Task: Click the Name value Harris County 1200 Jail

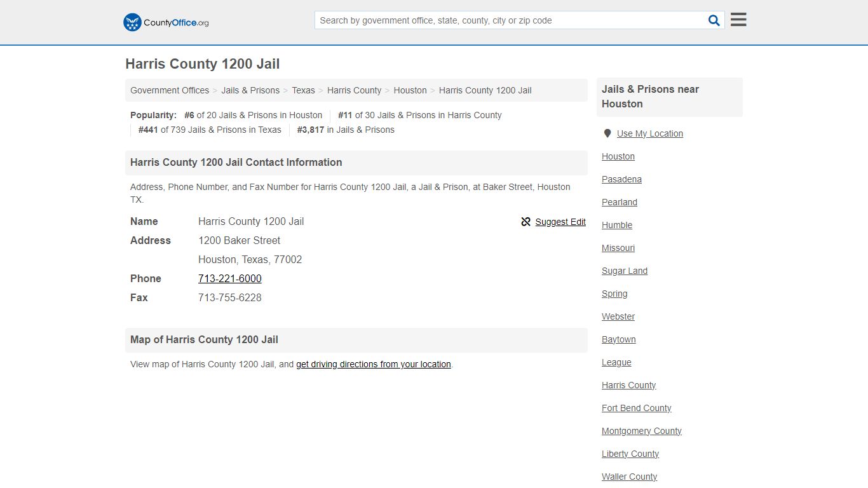Action: point(251,221)
